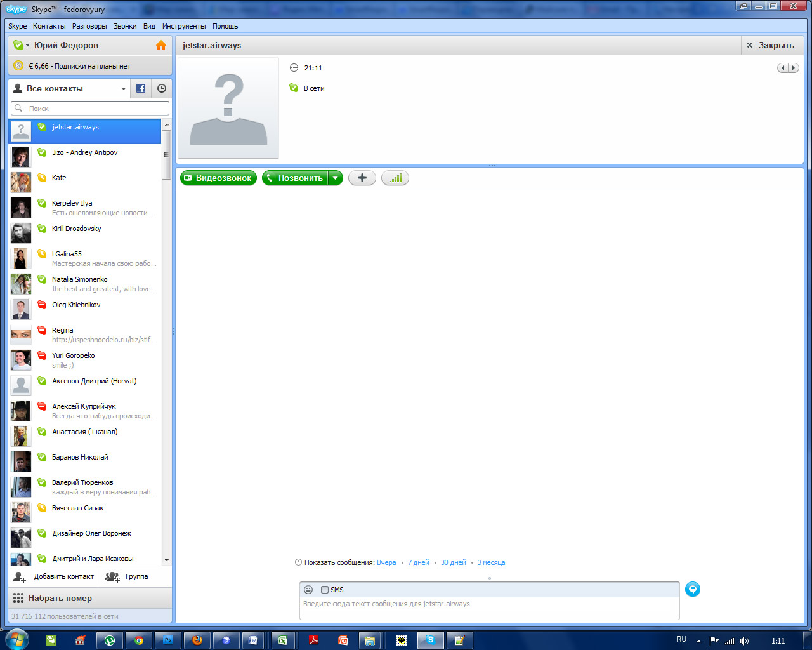The width and height of the screenshot is (812, 650).
Task: Open Excel from the taskbar
Action: 284,640
